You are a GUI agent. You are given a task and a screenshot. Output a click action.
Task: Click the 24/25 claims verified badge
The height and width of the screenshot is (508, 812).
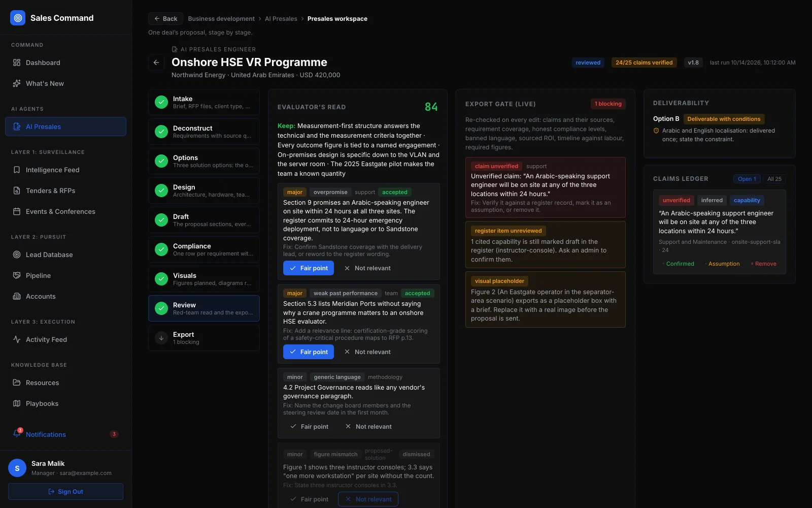pyautogui.click(x=644, y=62)
